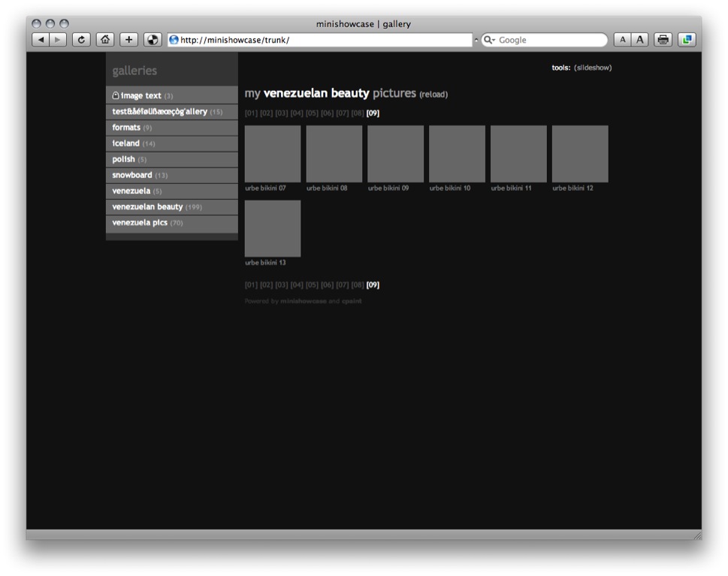Click the window resize grip corner

point(697,535)
